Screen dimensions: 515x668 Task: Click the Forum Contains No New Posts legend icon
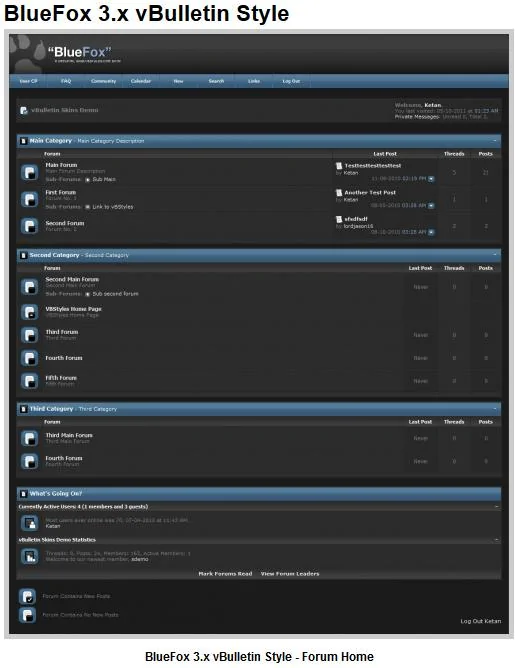coord(28,615)
